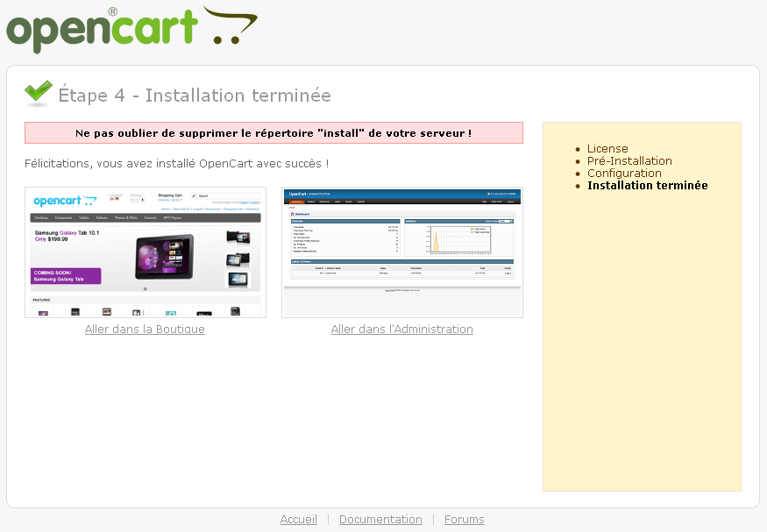Click the red install directory warning banner

[273, 133]
